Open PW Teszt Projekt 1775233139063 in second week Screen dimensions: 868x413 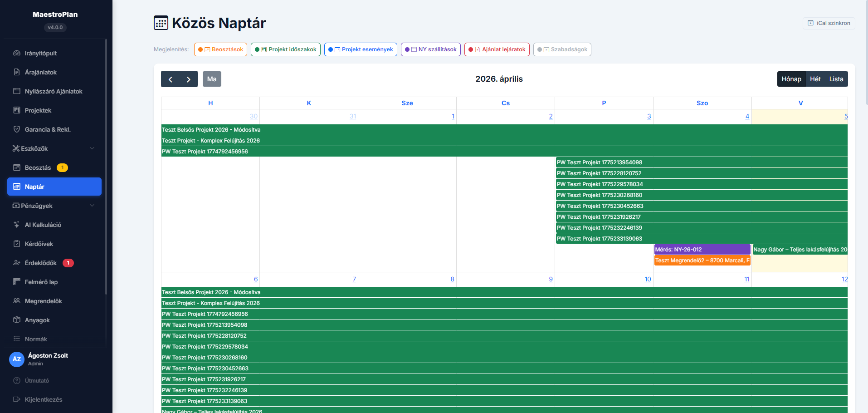tap(504, 401)
